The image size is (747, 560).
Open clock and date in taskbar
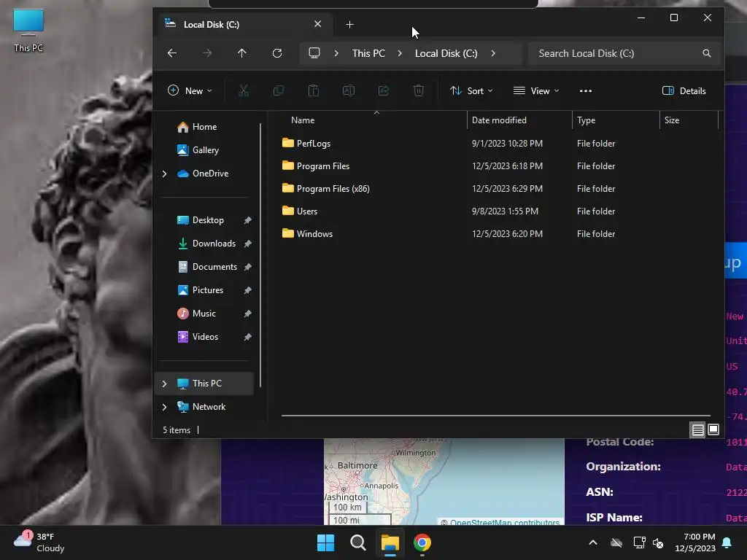click(695, 542)
